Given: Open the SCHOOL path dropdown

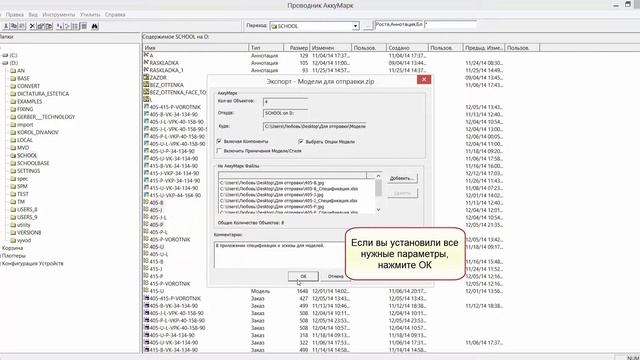Looking at the screenshot, I should [x=356, y=26].
